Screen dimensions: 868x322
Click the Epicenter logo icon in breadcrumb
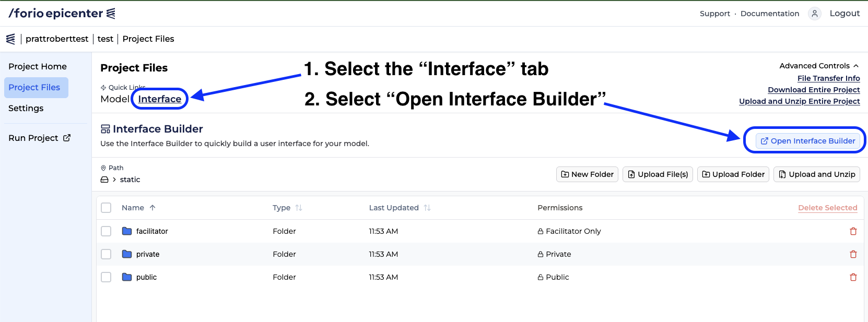(x=10, y=39)
